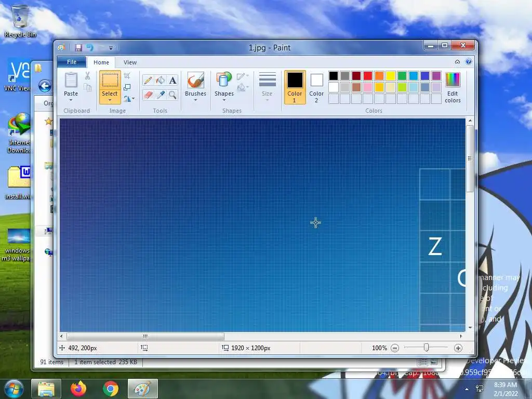Image resolution: width=532 pixels, height=399 pixels.
Task: Click the Save icon in quick access toolbar
Action: click(x=79, y=48)
